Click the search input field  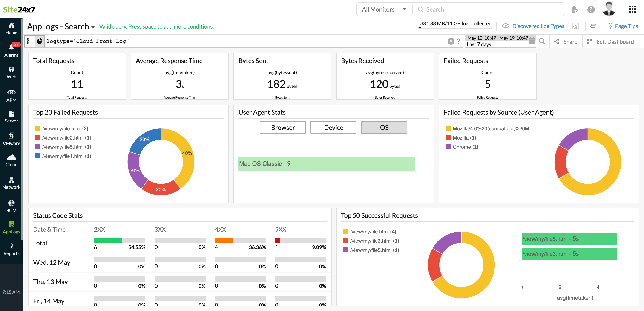click(x=489, y=9)
